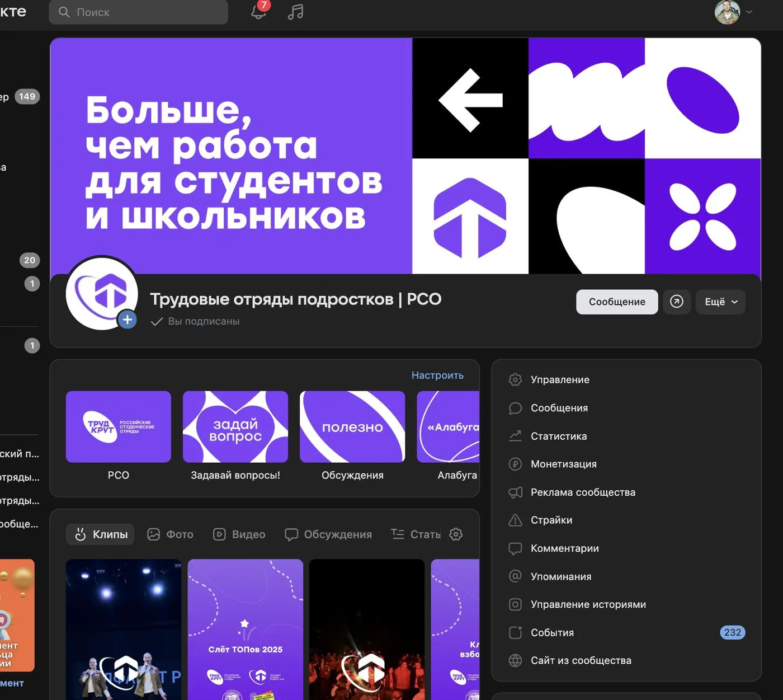Click the Упоминания at-sign icon

click(x=515, y=576)
